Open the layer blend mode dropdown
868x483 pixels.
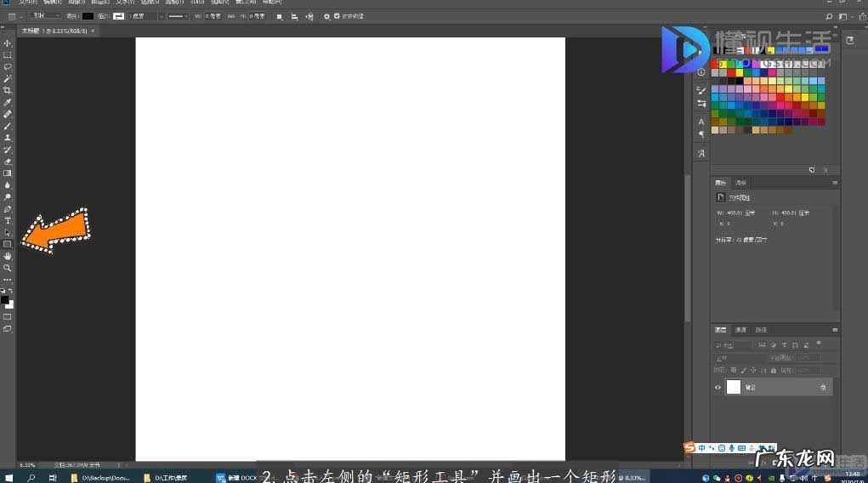[731, 358]
